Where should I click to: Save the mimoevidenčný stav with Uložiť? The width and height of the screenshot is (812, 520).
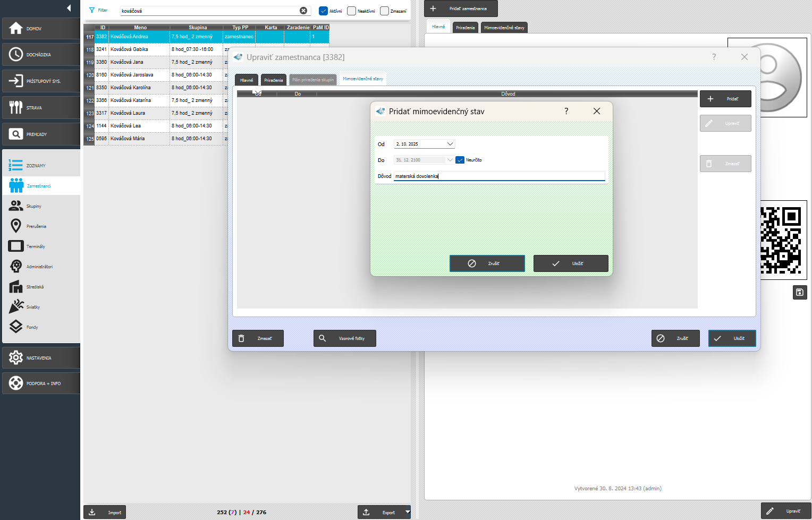click(571, 263)
